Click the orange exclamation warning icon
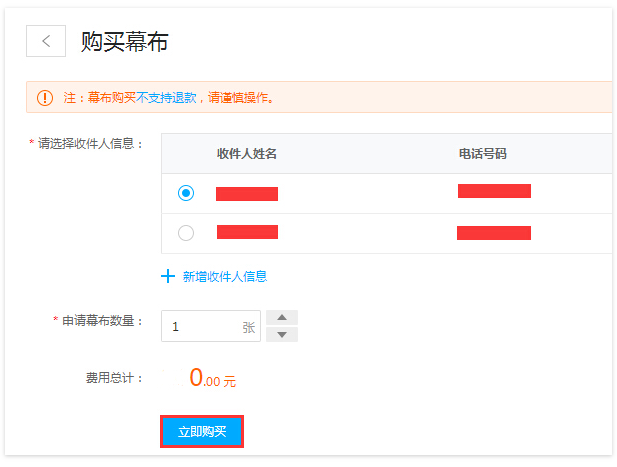The width and height of the screenshot is (617, 467). [45, 98]
